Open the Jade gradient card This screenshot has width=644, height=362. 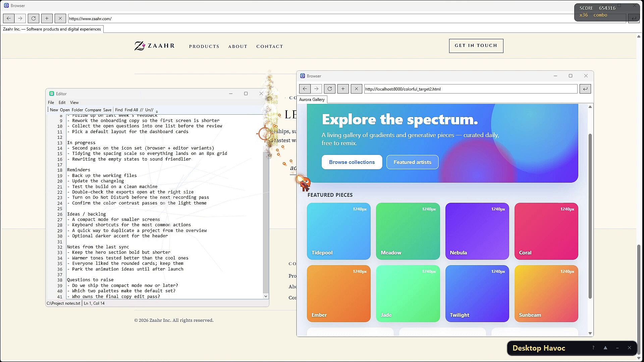tap(408, 294)
